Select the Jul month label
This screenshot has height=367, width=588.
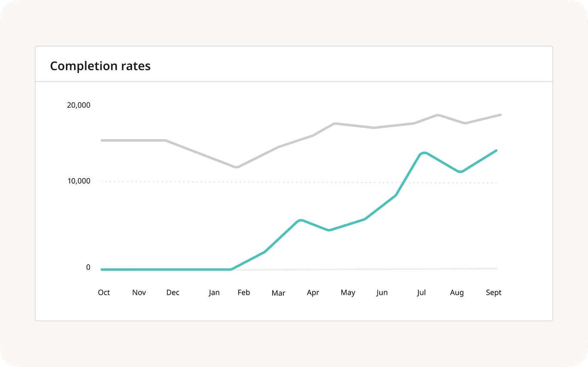coord(421,293)
